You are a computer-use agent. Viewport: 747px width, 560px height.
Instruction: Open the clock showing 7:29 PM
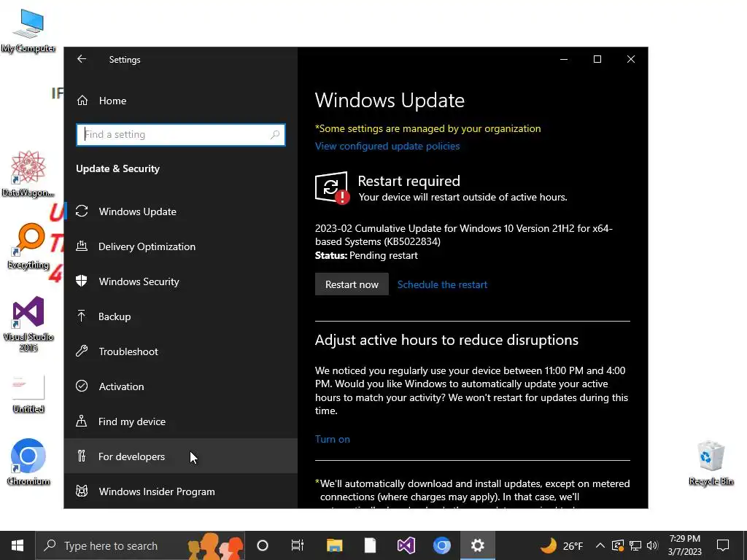[x=684, y=545]
